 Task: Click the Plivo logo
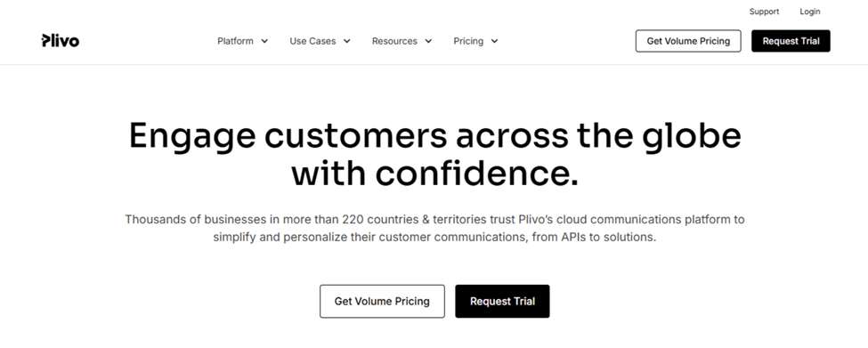(x=61, y=41)
